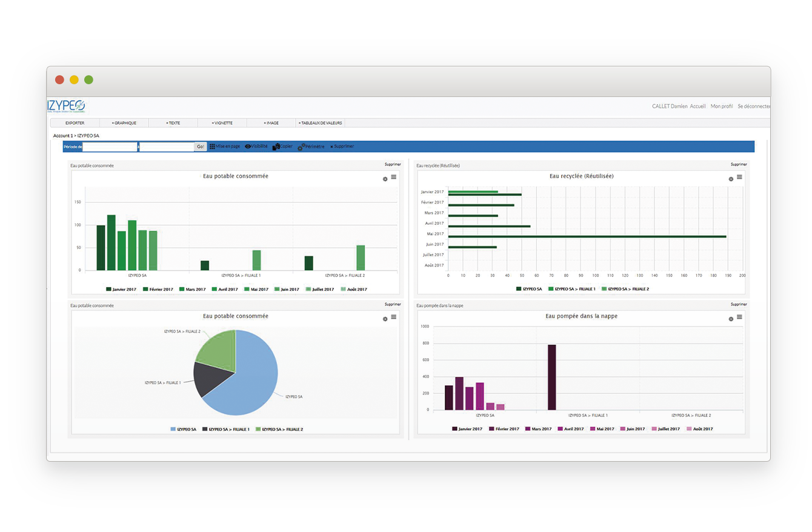The height and width of the screenshot is (532, 812).
Task: Click the Copier clipboard icon
Action: (x=276, y=147)
